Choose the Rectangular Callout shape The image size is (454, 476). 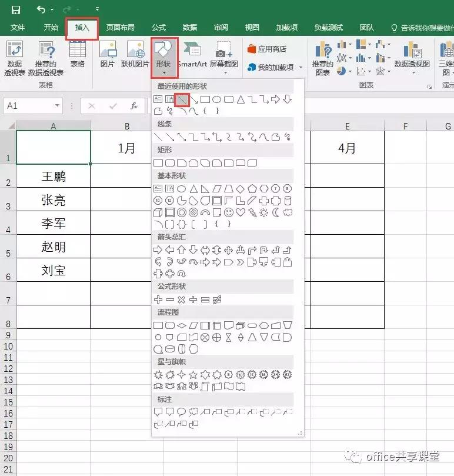click(x=158, y=412)
